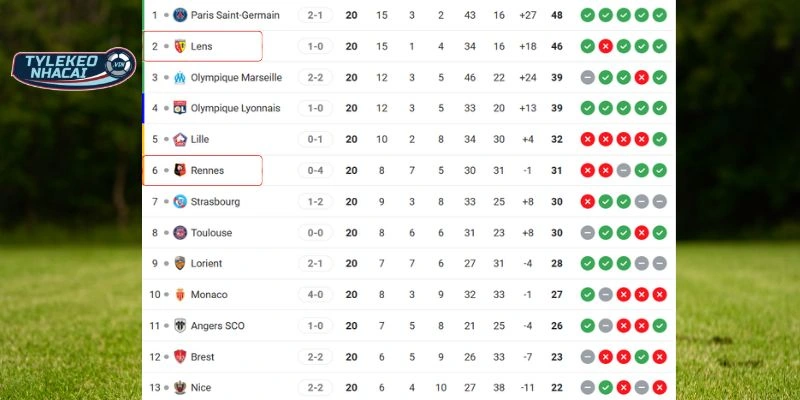This screenshot has height=400, width=800.
Task: Open the Brest team page link
Action: click(x=202, y=356)
